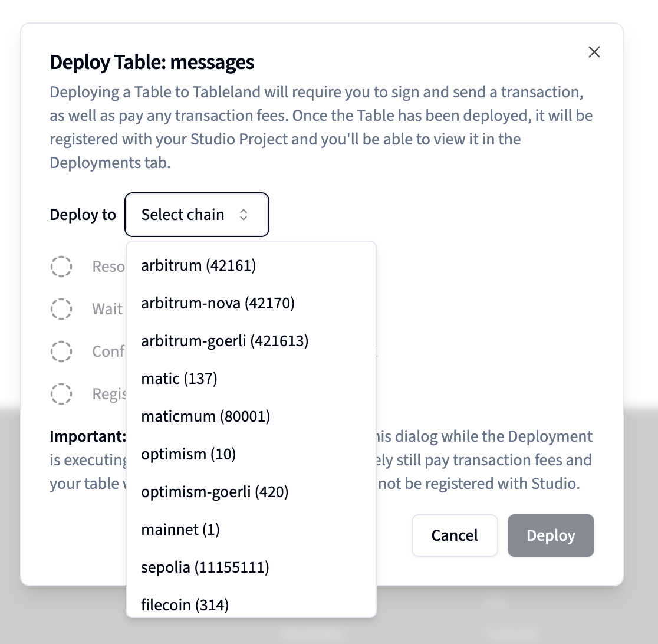Click the second dashed step circle icon
The image size is (658, 644).
click(x=61, y=308)
